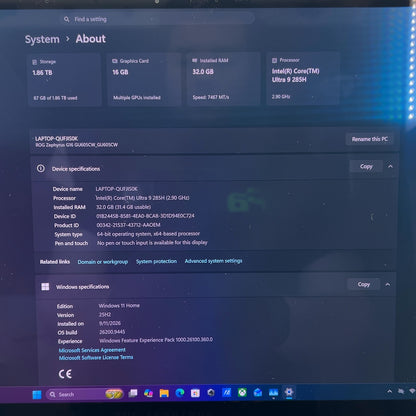Viewport: 416px width, 416px height.
Task: Launch the Xbox app from the taskbar
Action: 242,392
